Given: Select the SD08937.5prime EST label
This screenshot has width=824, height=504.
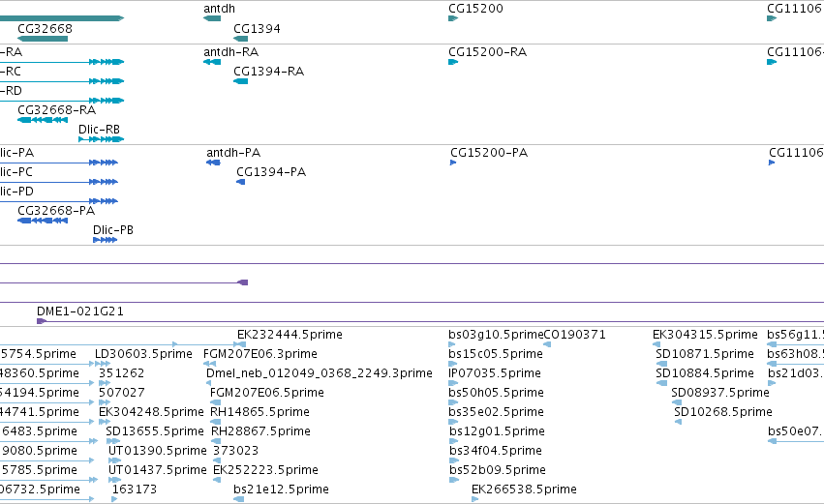Looking at the screenshot, I should pyautogui.click(x=720, y=393).
